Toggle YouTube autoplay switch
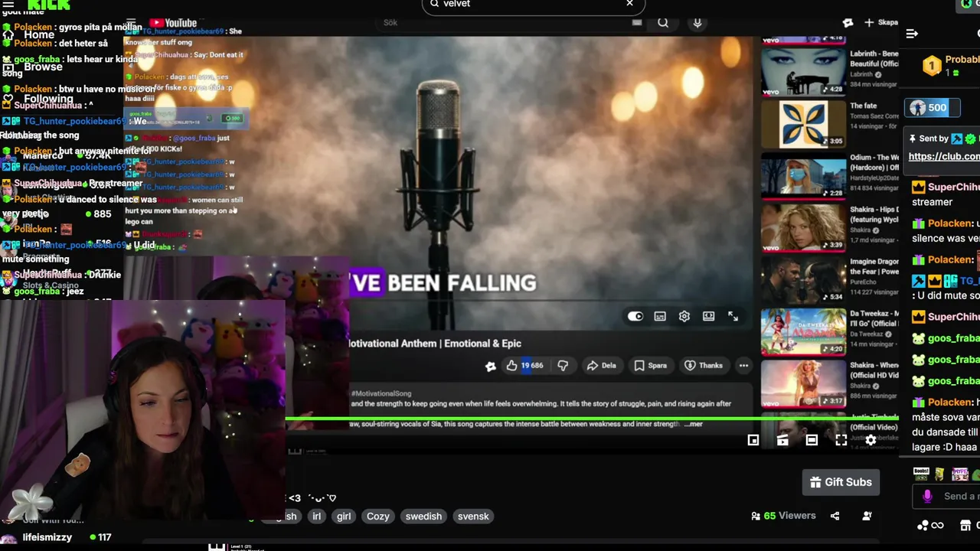Image resolution: width=980 pixels, height=551 pixels. pos(635,316)
